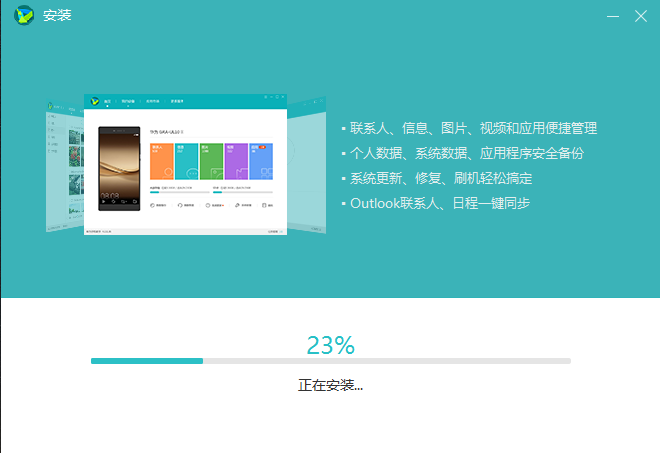Screen dimensions: 660x453
Task: Click the teal messages tile in preview
Action: (186, 161)
